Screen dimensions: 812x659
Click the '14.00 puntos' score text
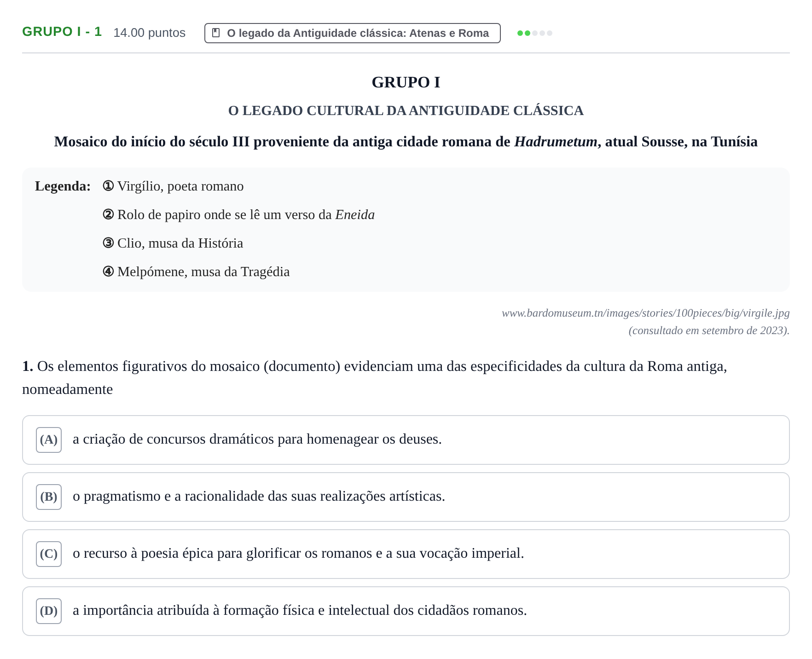pos(149,33)
